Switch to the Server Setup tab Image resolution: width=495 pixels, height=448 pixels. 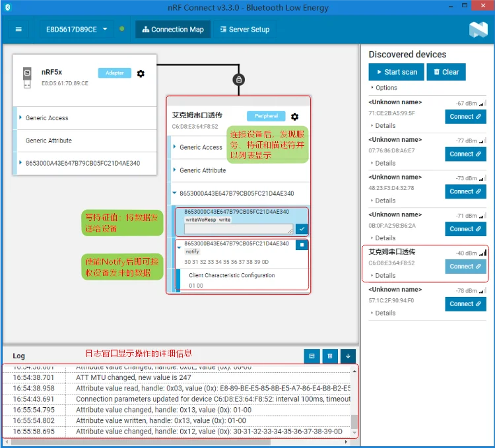click(245, 29)
